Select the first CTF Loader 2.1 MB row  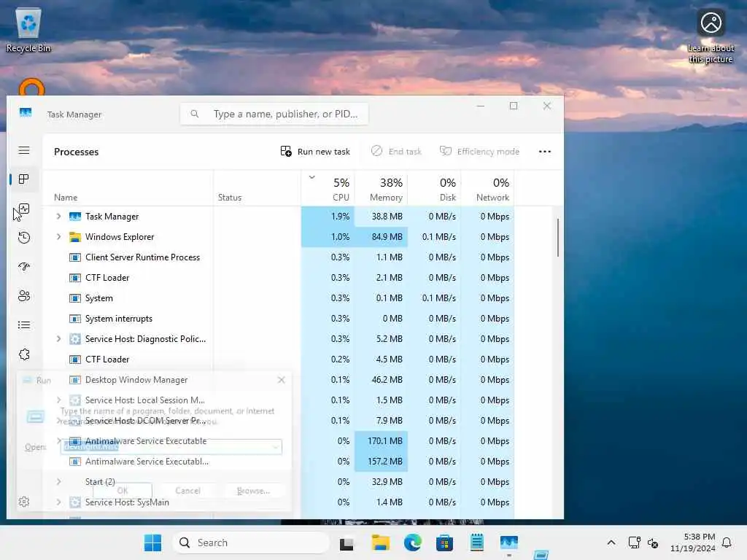[x=278, y=278]
